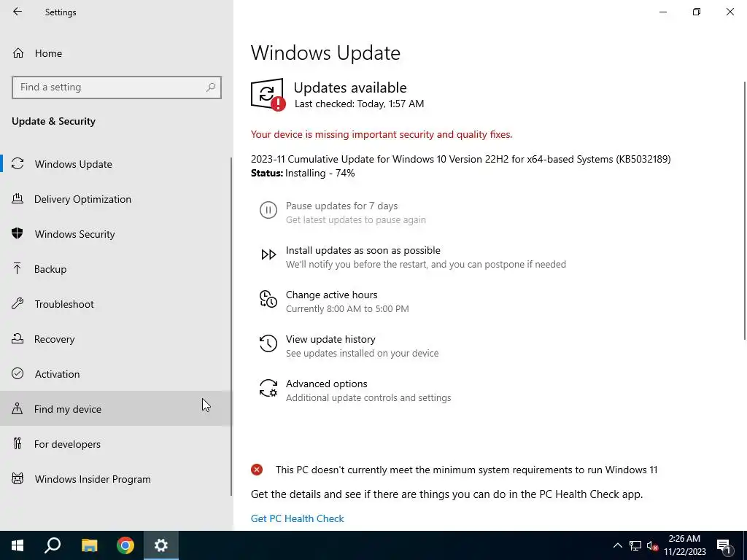Open taskbar Search magnifier
747x560 pixels.
click(53, 545)
